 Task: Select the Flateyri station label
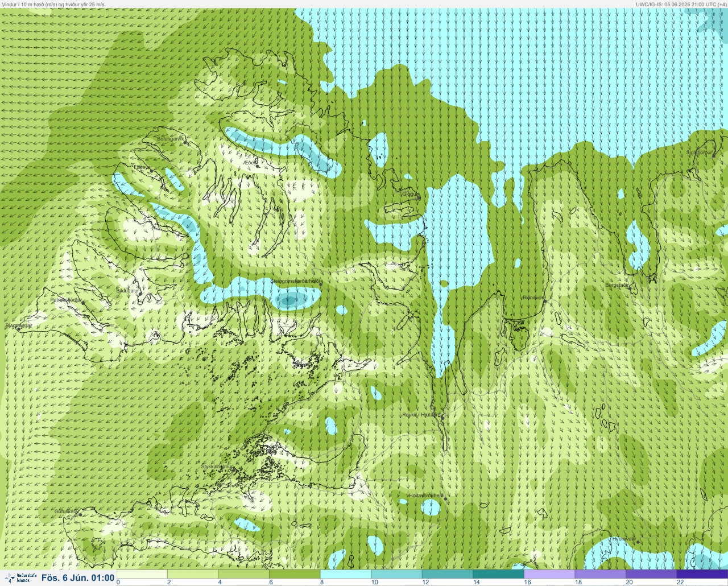[142, 167]
